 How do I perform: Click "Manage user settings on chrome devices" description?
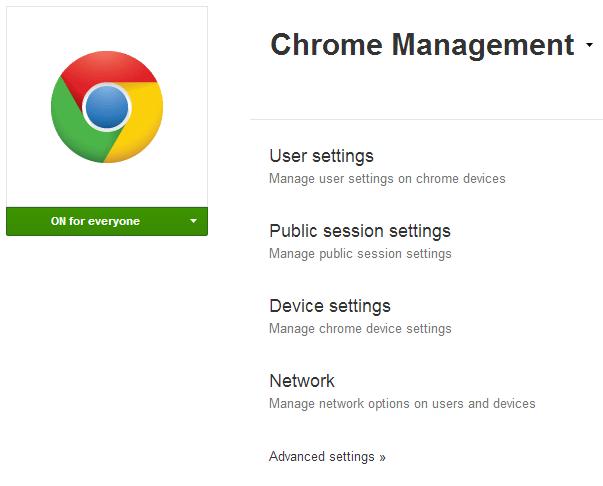387,179
